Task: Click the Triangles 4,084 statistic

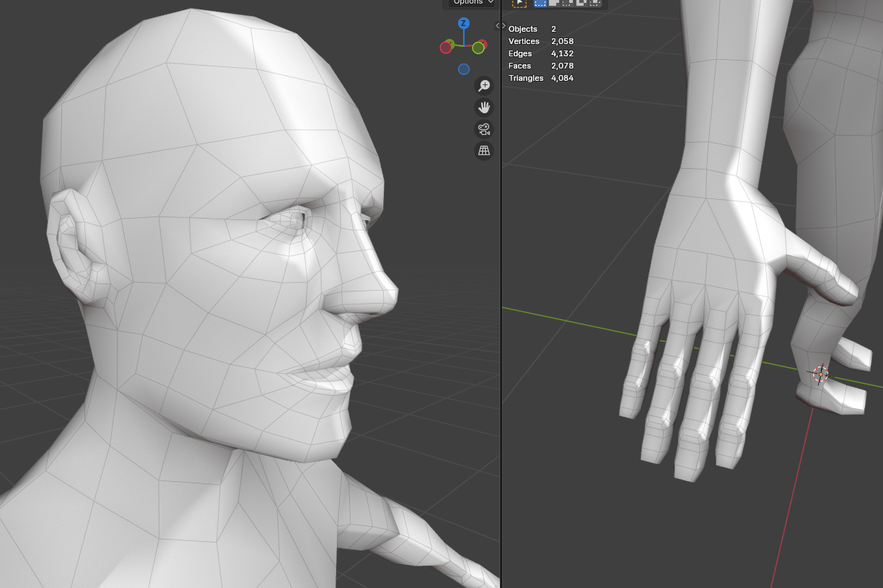Action: click(x=541, y=78)
